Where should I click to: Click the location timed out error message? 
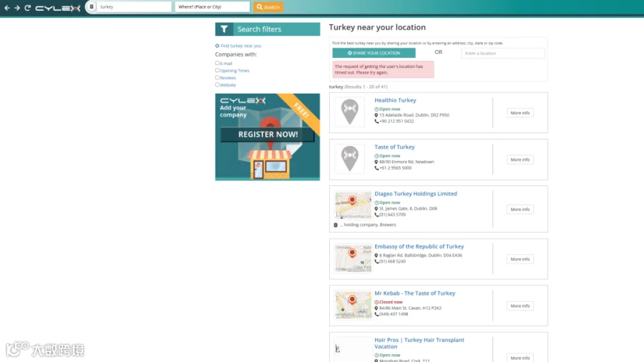[x=383, y=69]
